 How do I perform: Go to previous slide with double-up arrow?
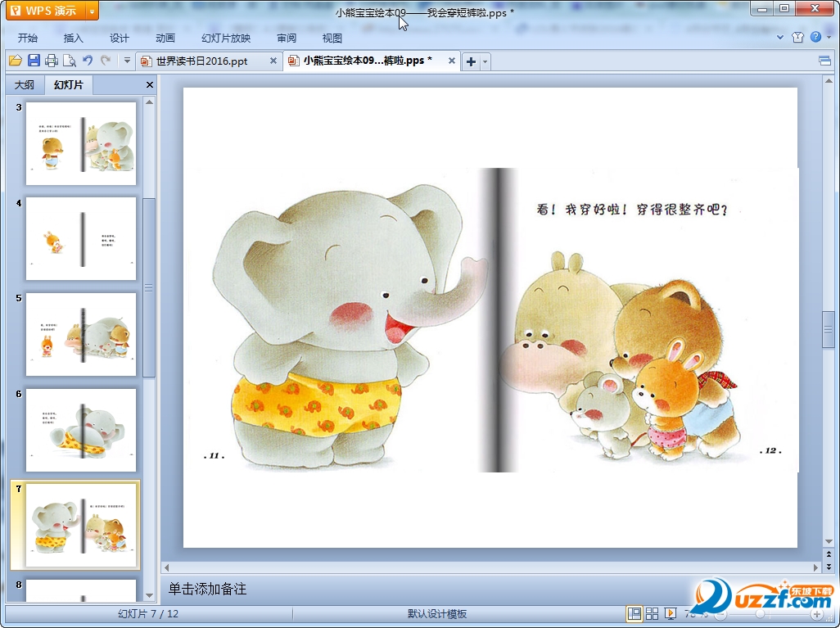click(x=829, y=554)
